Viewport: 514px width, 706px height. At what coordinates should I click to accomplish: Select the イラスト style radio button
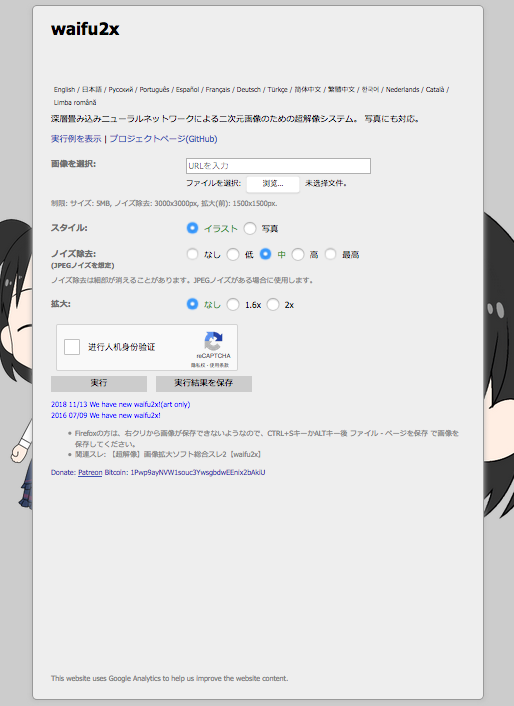192,228
